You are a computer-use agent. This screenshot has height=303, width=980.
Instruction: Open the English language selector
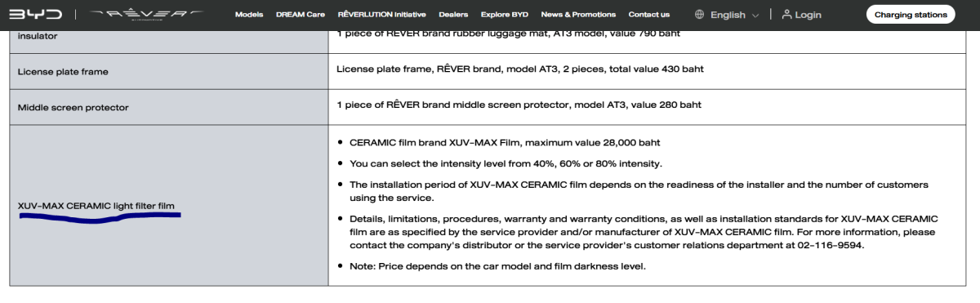pos(728,15)
